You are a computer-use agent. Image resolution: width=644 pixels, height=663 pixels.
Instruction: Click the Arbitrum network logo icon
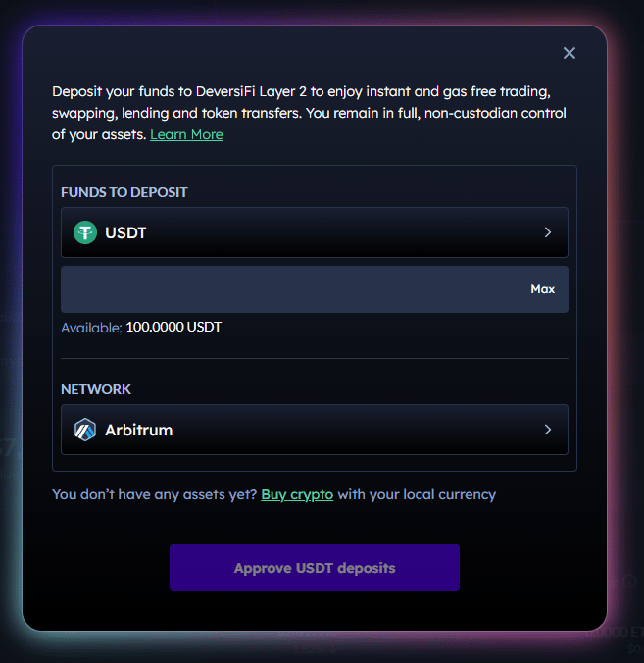85,430
